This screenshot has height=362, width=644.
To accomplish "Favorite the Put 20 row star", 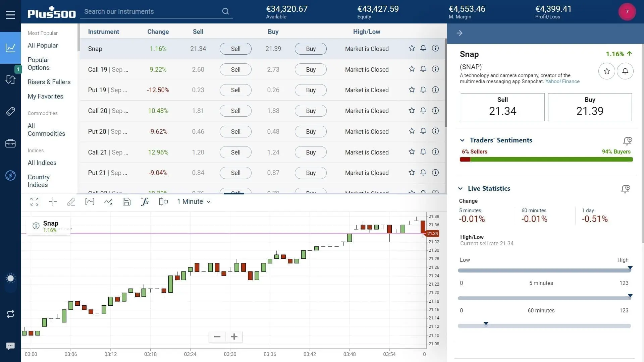I will pyautogui.click(x=412, y=131).
